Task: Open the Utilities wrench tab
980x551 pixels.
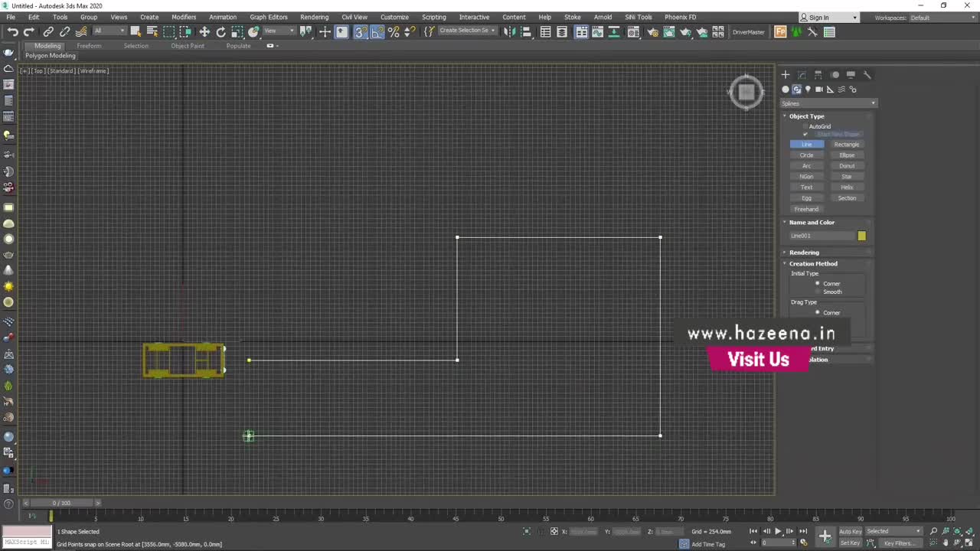Action: click(x=867, y=75)
